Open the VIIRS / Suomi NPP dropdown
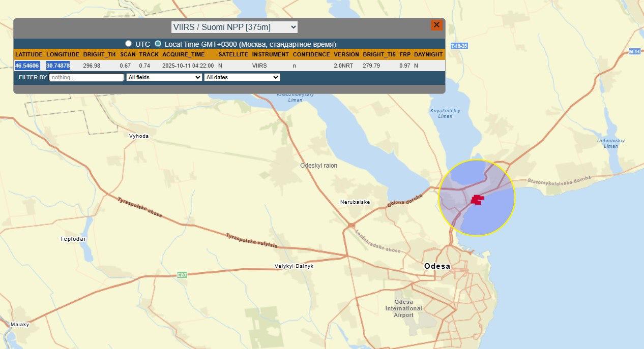Image resolution: width=644 pixels, height=349 pixels. coord(234,27)
